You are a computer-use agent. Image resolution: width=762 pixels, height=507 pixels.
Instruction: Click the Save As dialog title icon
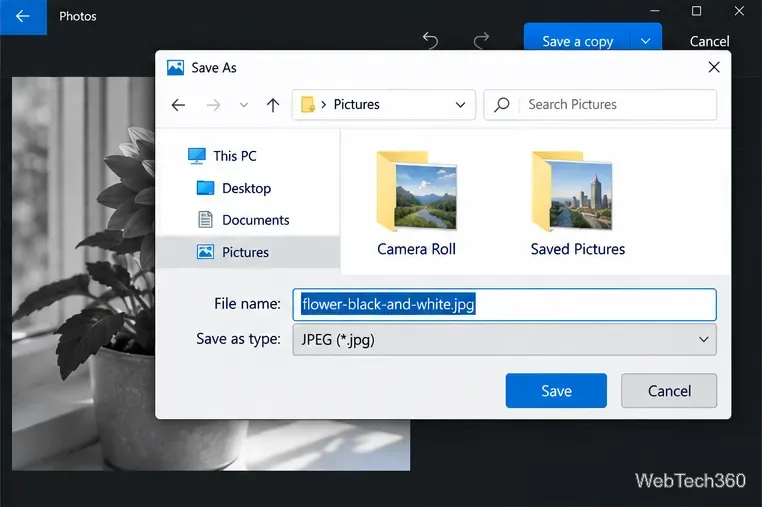(x=175, y=68)
